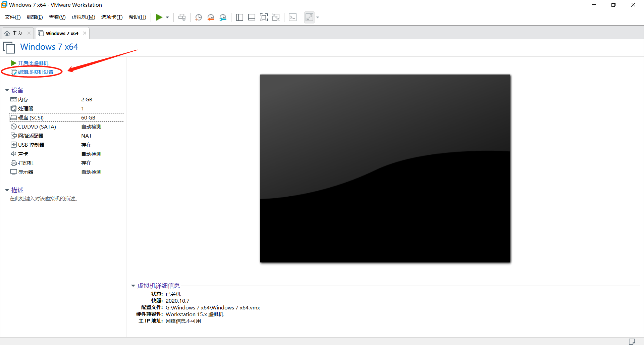Toggle the thumbnail bar visibility
The width and height of the screenshot is (644, 345).
pos(252,17)
